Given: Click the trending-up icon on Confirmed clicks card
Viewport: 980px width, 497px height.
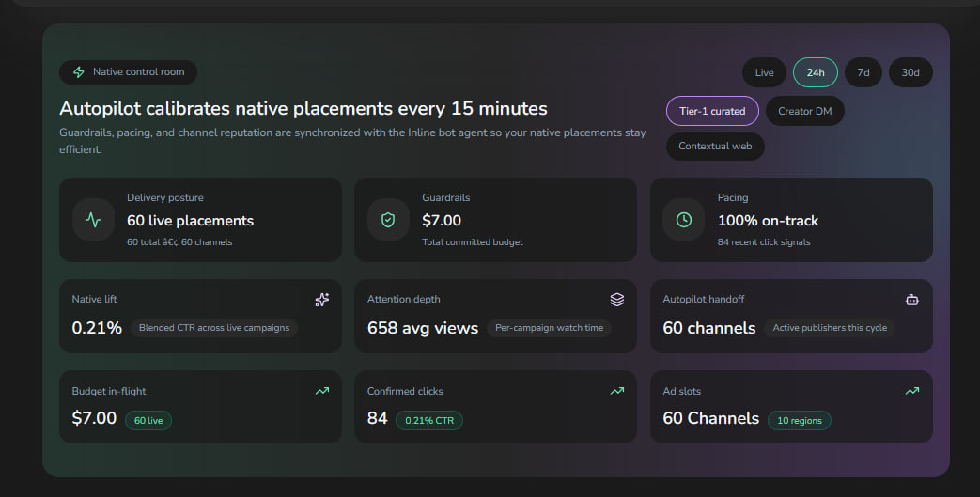Looking at the screenshot, I should point(617,391).
